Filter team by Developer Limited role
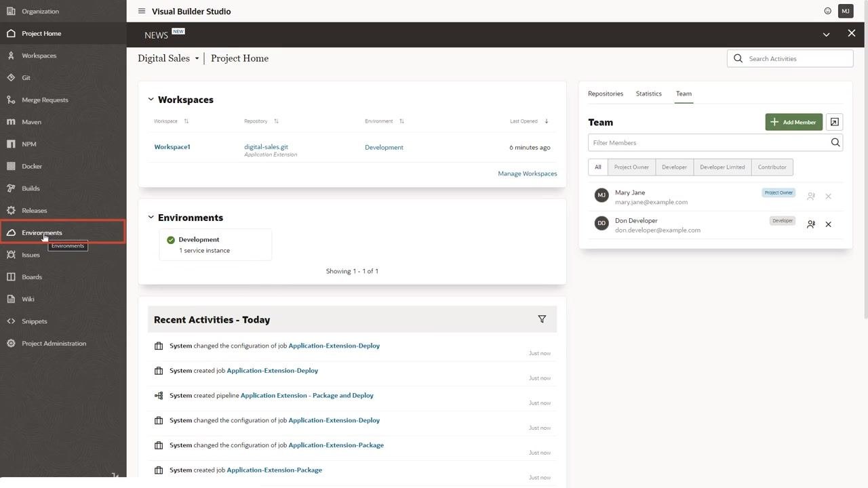868x488 pixels. coord(722,167)
